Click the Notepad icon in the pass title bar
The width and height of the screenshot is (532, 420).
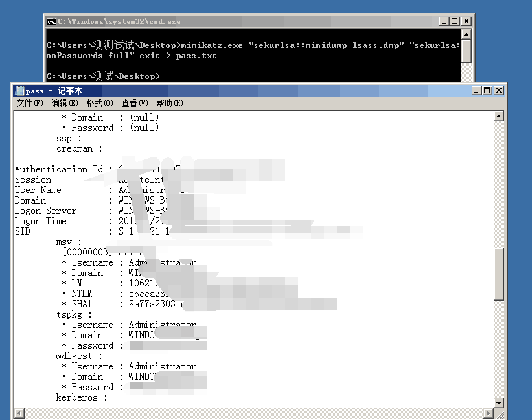[x=19, y=91]
